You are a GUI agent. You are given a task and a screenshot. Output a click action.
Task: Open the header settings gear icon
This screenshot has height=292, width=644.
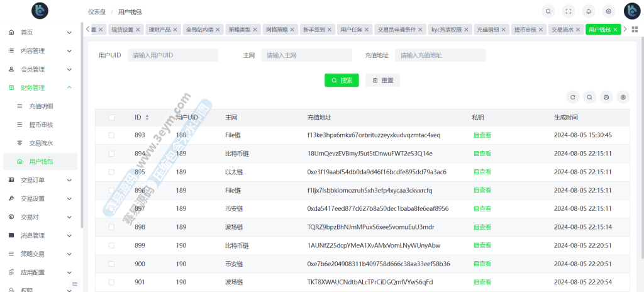[608, 11]
